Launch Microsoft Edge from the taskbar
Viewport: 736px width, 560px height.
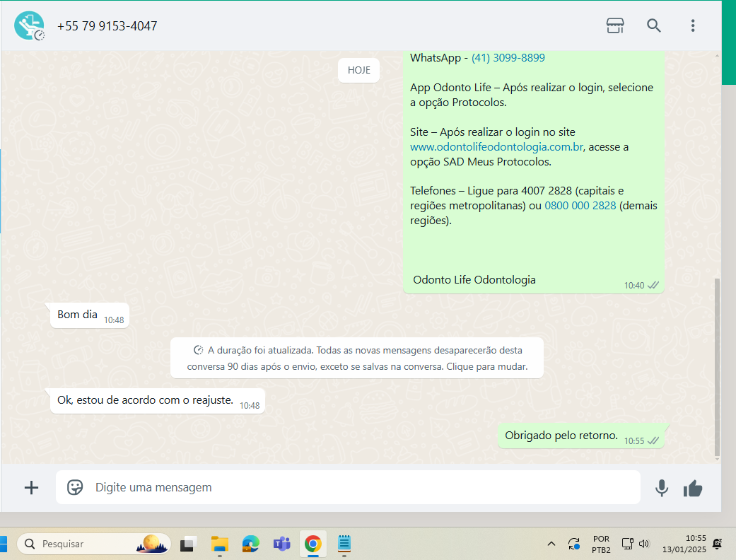tap(251, 544)
